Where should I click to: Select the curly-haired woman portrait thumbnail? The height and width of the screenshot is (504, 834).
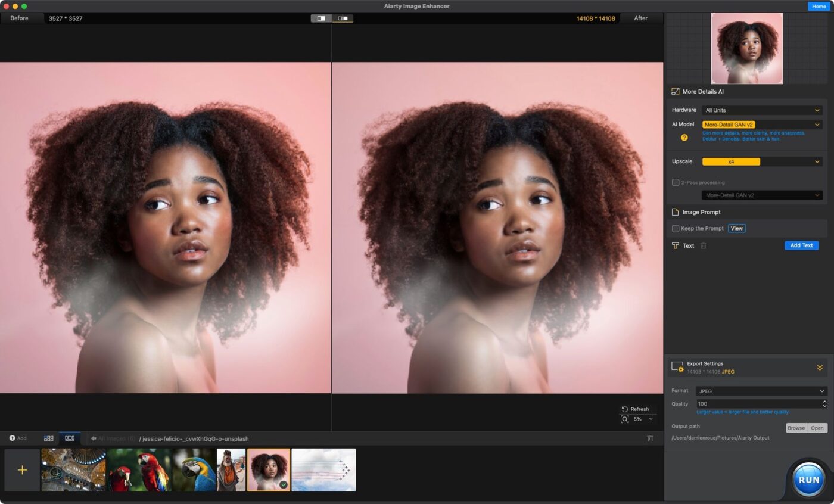point(269,470)
